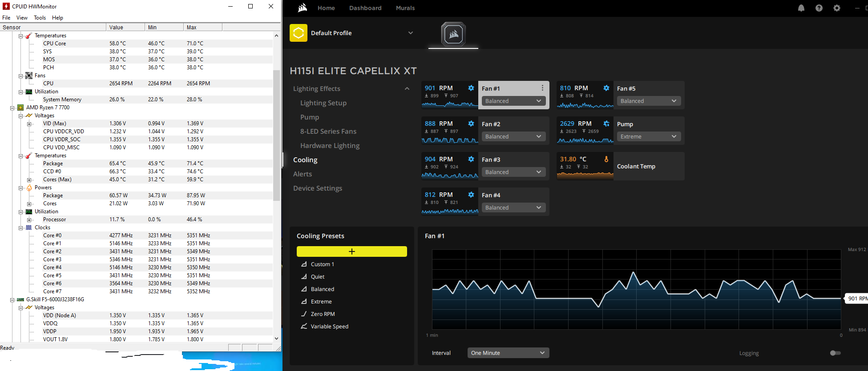
Task: Select the H115i cooler device thumbnail
Action: (x=453, y=34)
